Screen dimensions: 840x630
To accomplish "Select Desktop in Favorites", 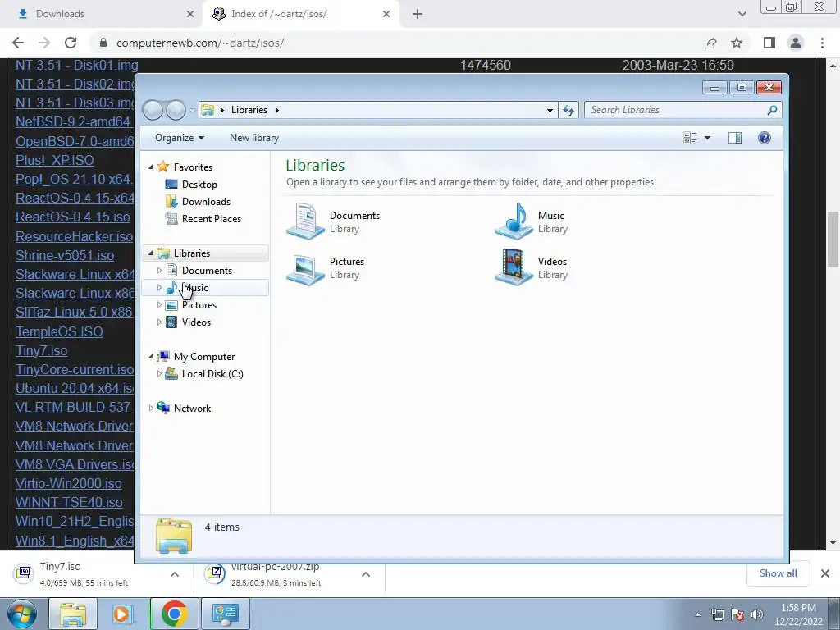I will click(x=199, y=185).
